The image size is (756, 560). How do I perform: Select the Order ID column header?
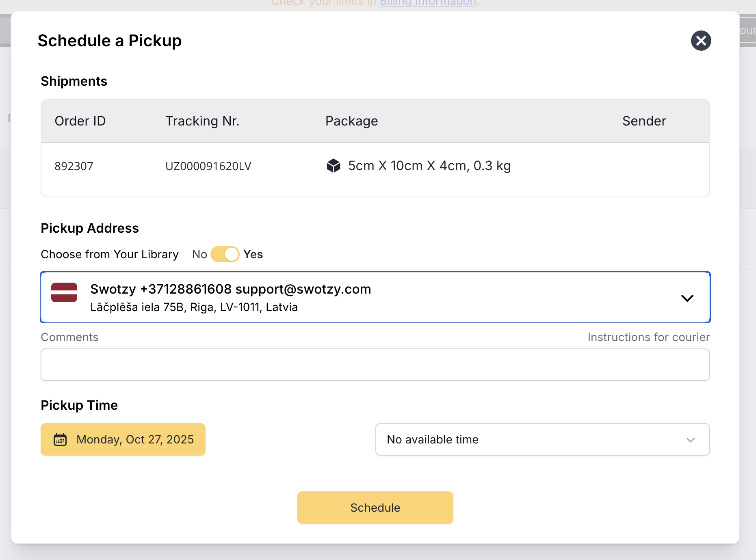point(80,121)
